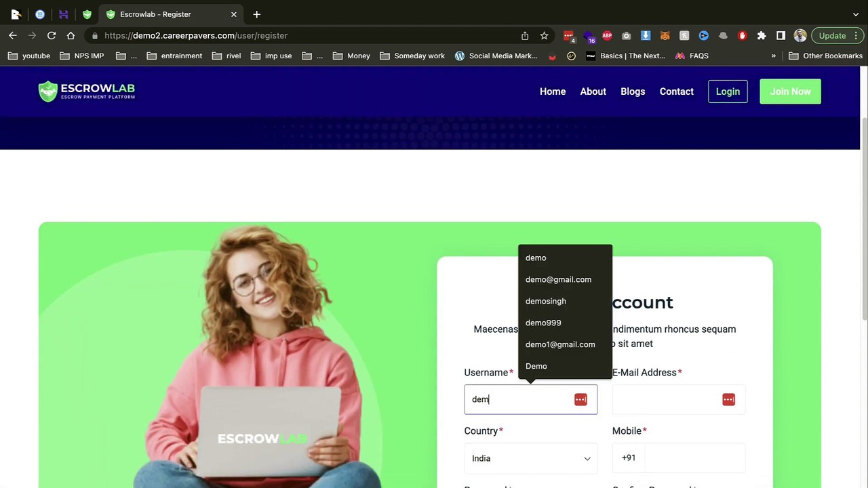868x488 pixels.
Task: Open the purple extension with the 16 badge
Action: point(588,36)
